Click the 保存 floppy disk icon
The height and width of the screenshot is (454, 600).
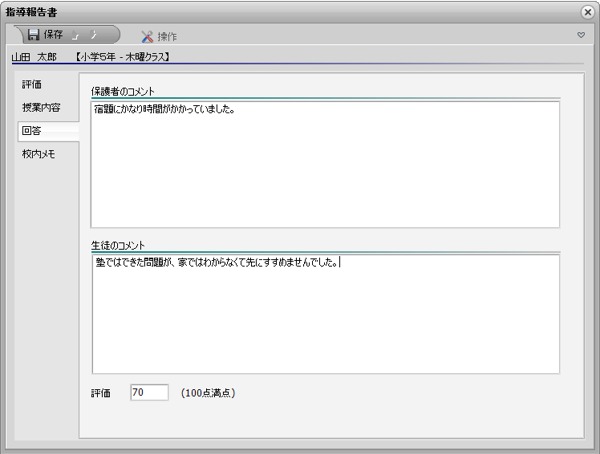(34, 34)
